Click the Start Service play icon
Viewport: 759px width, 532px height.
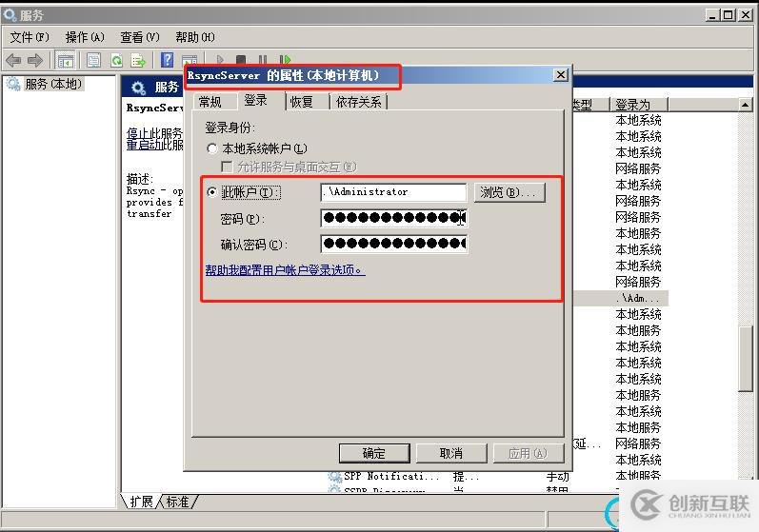coord(220,61)
